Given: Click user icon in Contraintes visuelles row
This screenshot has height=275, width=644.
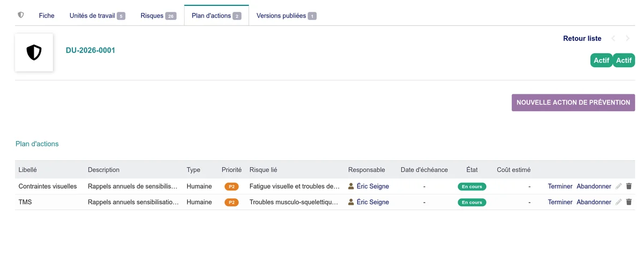Looking at the screenshot, I should click(352, 187).
